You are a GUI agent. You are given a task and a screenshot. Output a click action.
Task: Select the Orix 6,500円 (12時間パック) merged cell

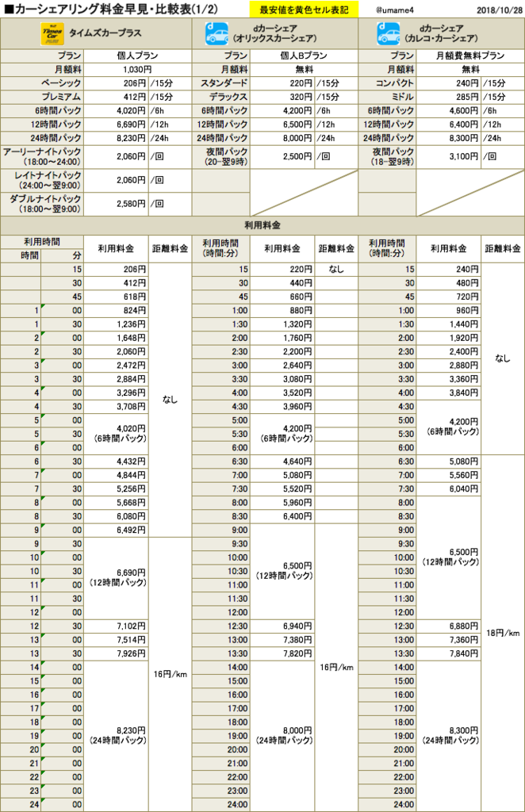(282, 571)
